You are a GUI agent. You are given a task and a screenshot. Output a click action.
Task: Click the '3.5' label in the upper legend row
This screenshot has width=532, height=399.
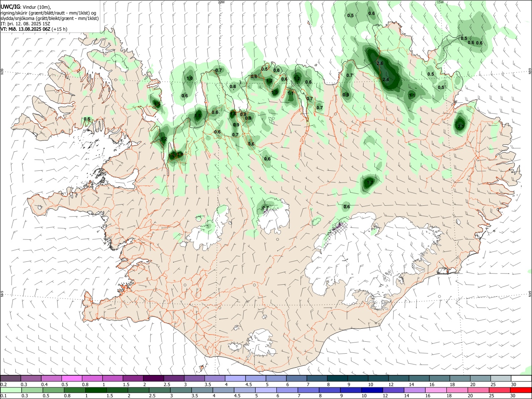tap(208, 385)
